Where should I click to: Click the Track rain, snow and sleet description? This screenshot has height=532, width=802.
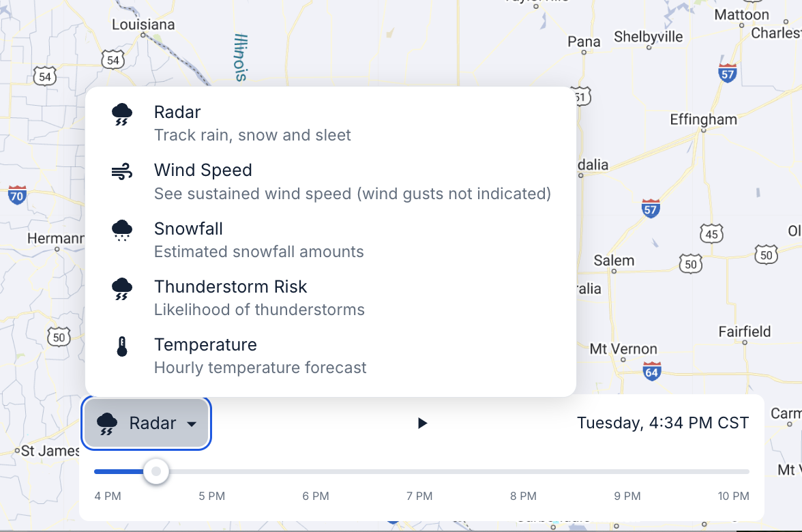coord(252,136)
